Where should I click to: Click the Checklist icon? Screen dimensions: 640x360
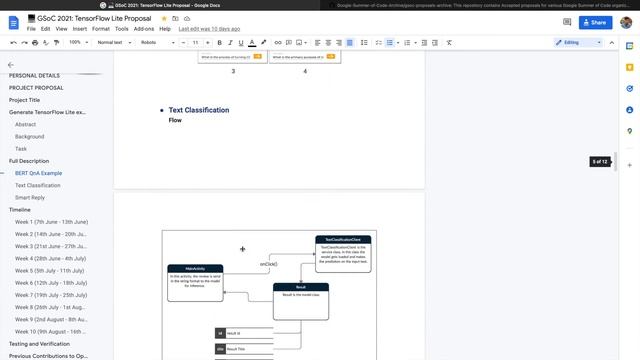tap(378, 42)
